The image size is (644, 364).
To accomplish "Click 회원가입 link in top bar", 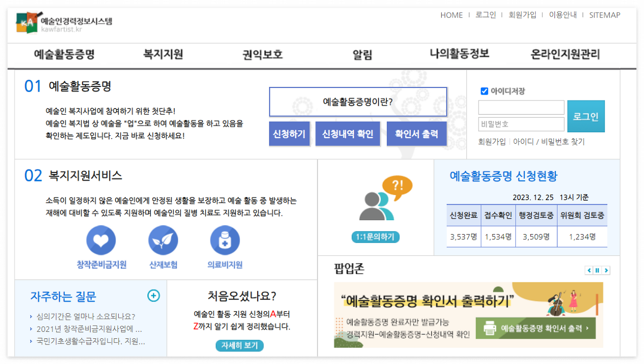I will tap(522, 15).
